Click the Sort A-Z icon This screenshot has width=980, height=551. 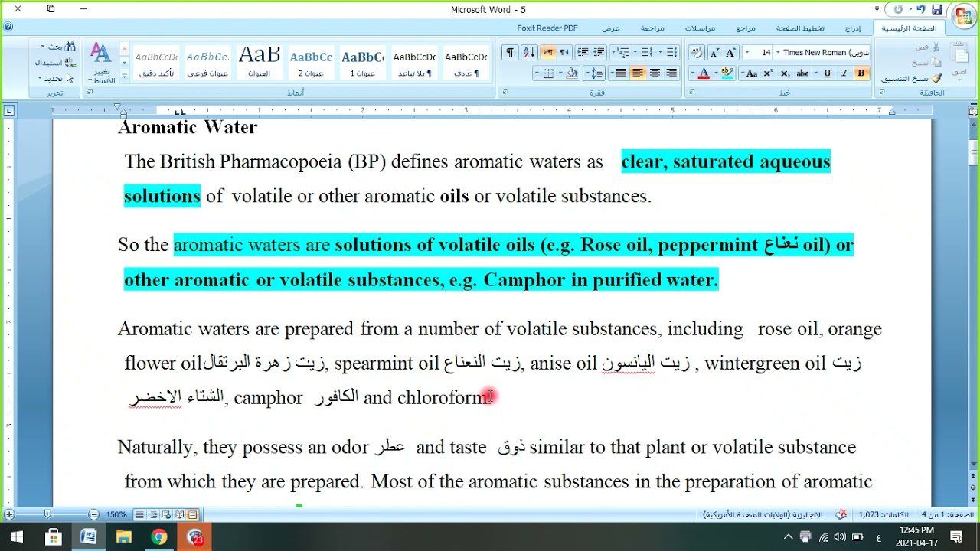(529, 52)
